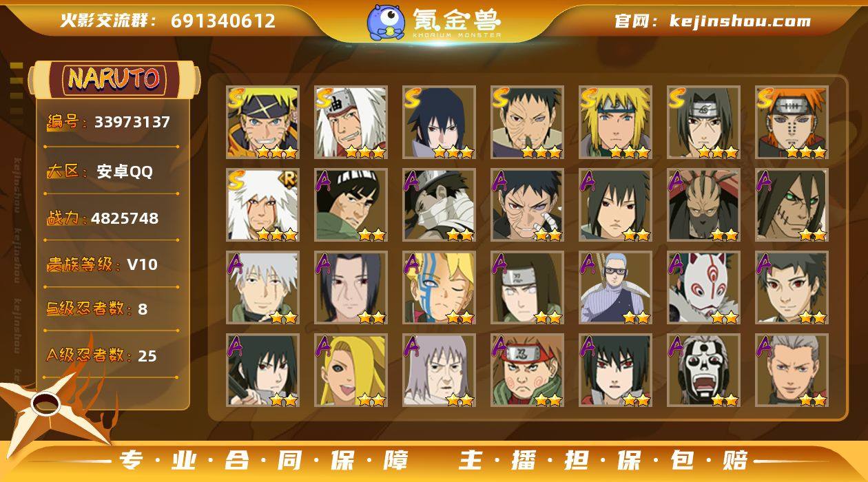Click the white-haired Jiraiya S-rank portrait
The height and width of the screenshot is (482, 868).
pos(351,122)
